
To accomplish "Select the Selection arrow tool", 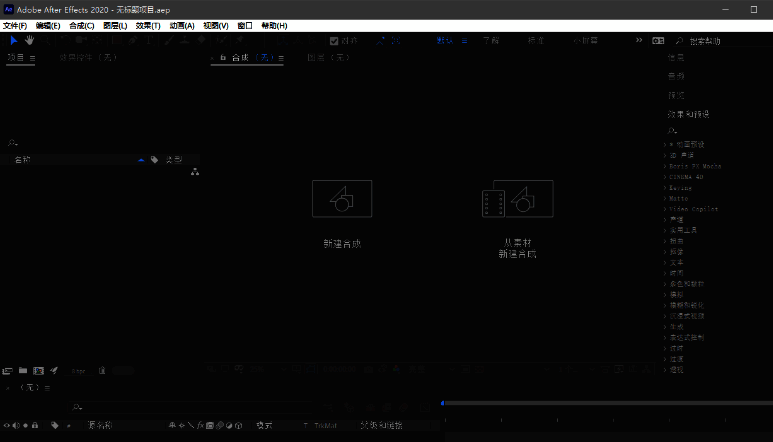I will [x=14, y=40].
